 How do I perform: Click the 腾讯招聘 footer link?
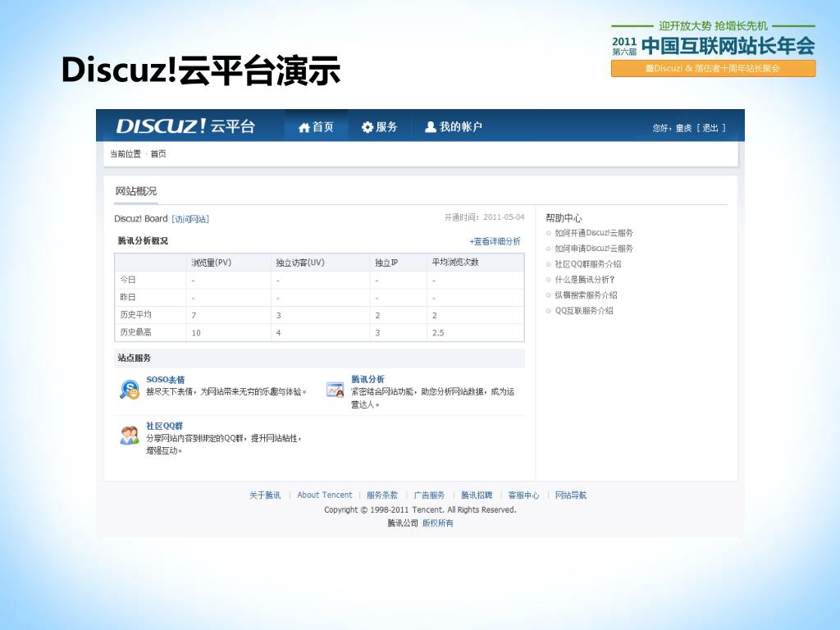point(477,495)
